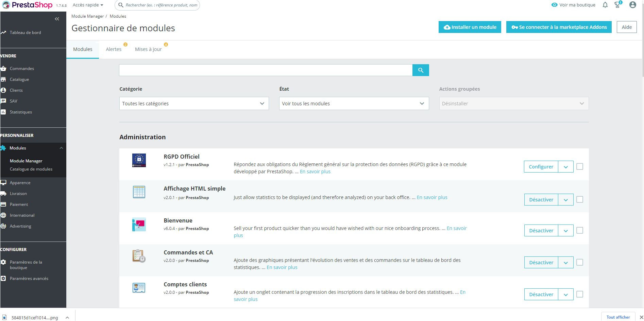Click Se connecter à la marketplace Addons
Viewport: 644px width, 321px height.
point(559,27)
